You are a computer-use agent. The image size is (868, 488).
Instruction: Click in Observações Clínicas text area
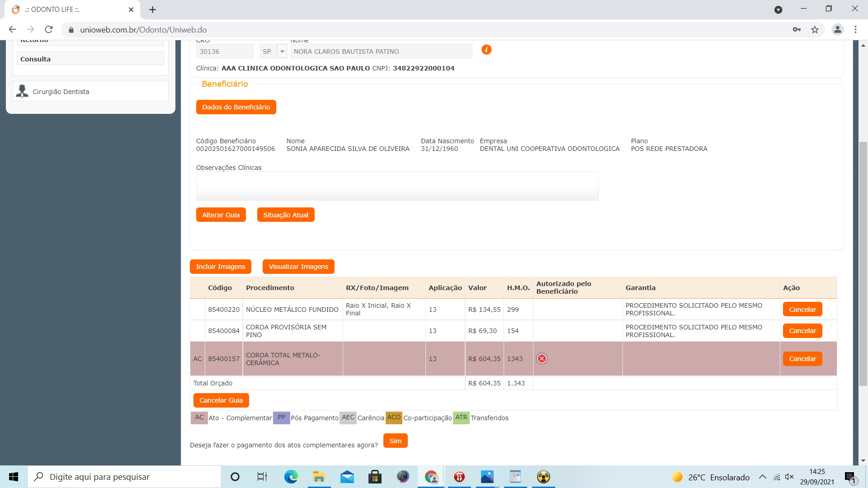point(397,186)
